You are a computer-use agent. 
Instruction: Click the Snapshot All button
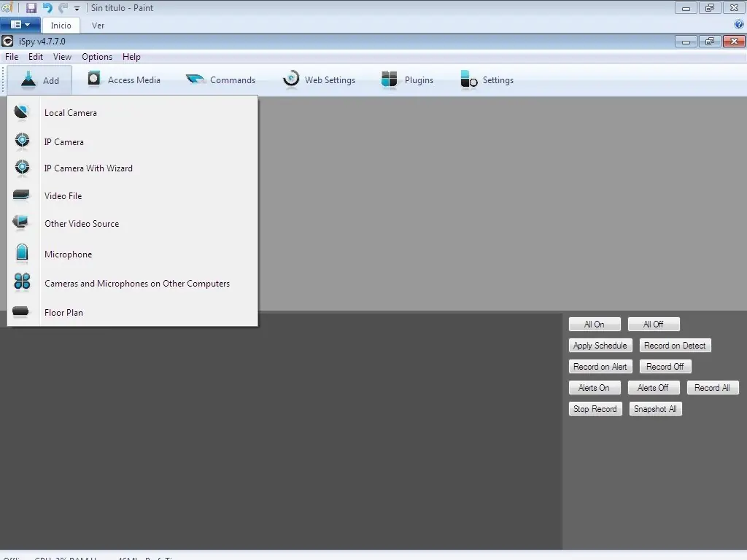click(x=656, y=409)
